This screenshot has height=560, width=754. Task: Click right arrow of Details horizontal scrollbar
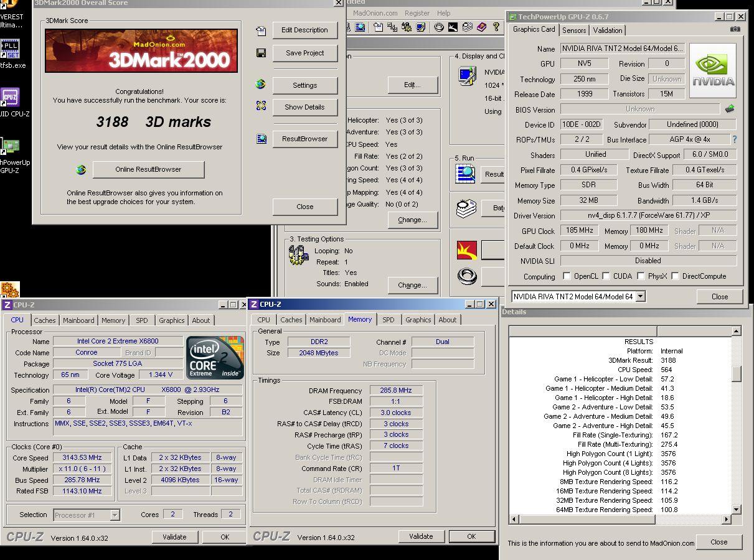tap(727, 519)
